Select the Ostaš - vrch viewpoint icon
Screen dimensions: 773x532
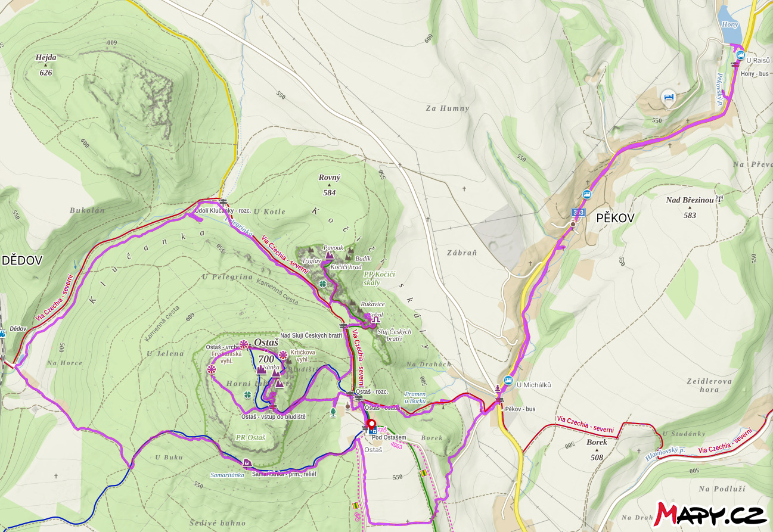coord(243,344)
